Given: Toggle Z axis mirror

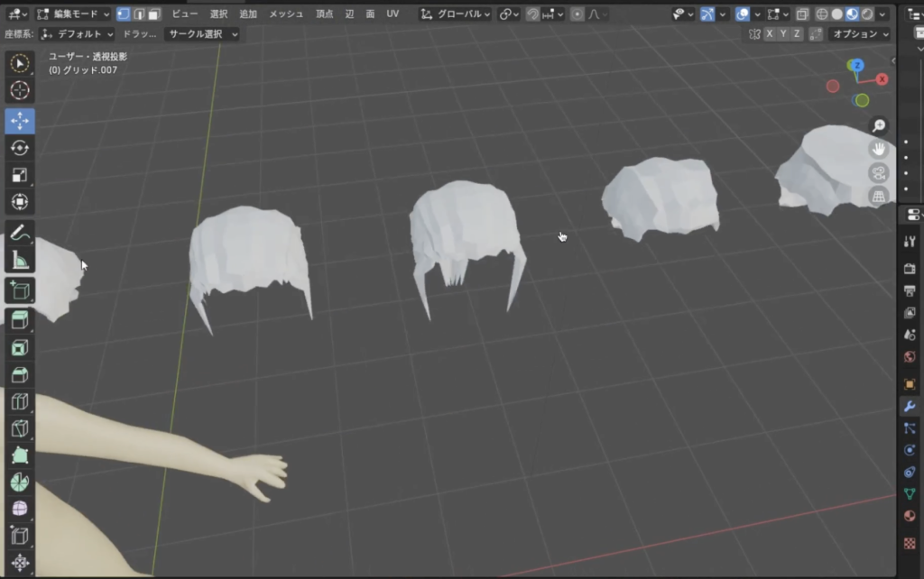Looking at the screenshot, I should pyautogui.click(x=797, y=34).
